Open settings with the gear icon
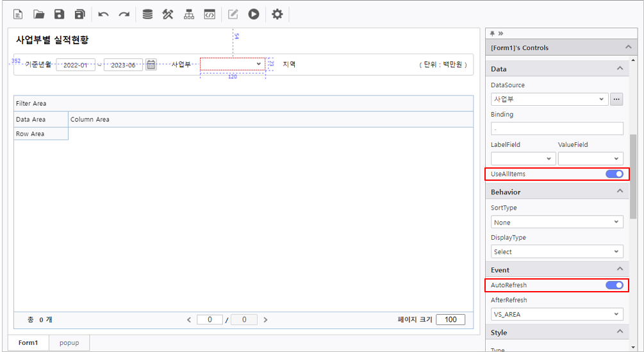The height and width of the screenshot is (352, 644). tap(277, 14)
